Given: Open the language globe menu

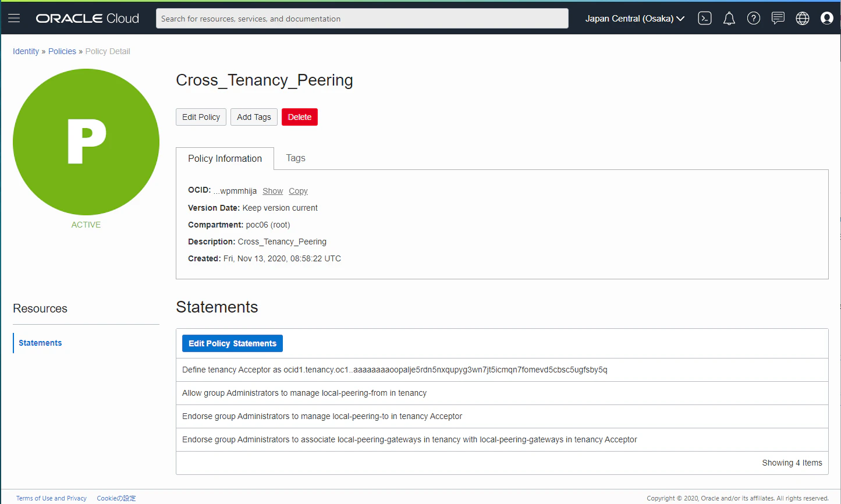Looking at the screenshot, I should point(803,18).
